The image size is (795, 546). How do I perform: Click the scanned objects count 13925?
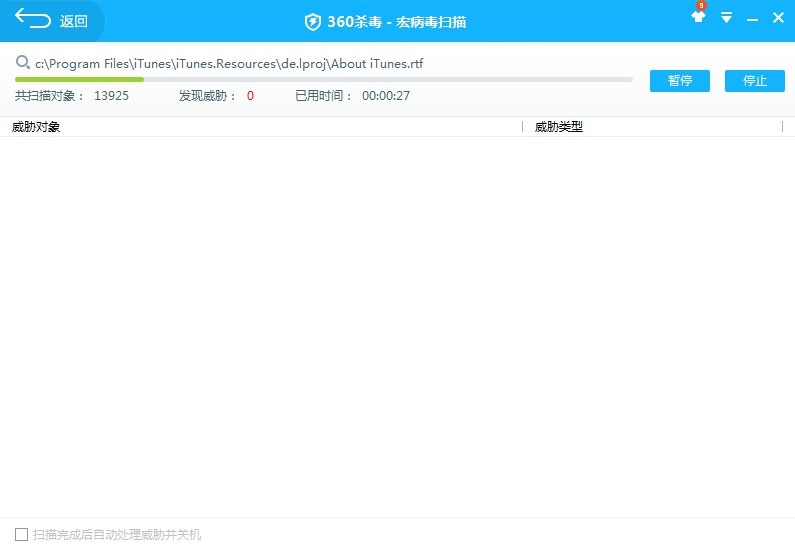(112, 96)
